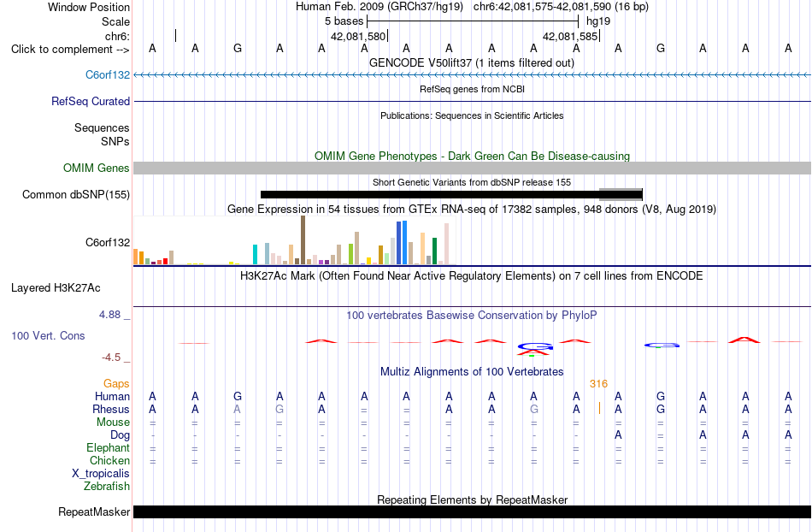Click the Elephant species label

[x=108, y=447]
